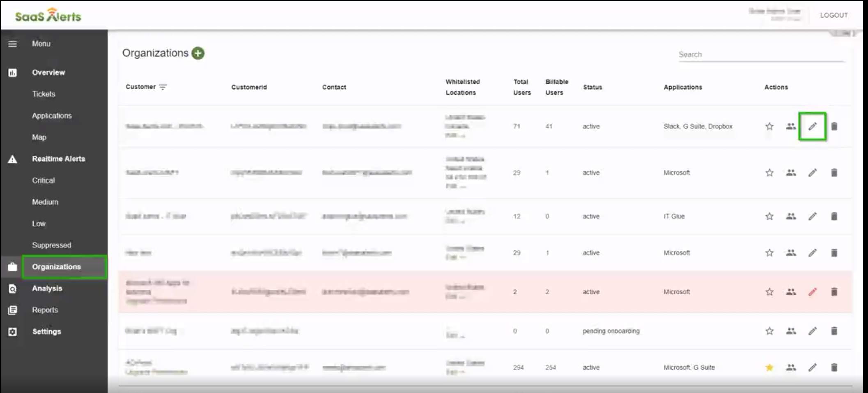Open Realtime Alerts section
The width and height of the screenshot is (868, 393).
[58, 159]
